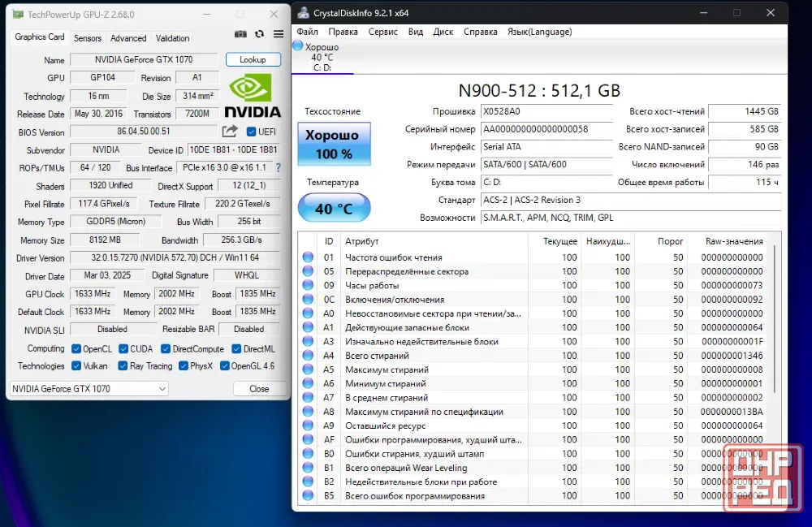Viewport: 812px width, 527px height.
Task: Switch to the Sensors tab
Action: pyautogui.click(x=88, y=38)
